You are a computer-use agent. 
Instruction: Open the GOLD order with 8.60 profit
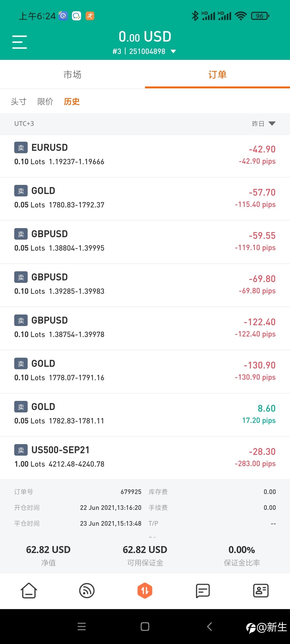145,415
